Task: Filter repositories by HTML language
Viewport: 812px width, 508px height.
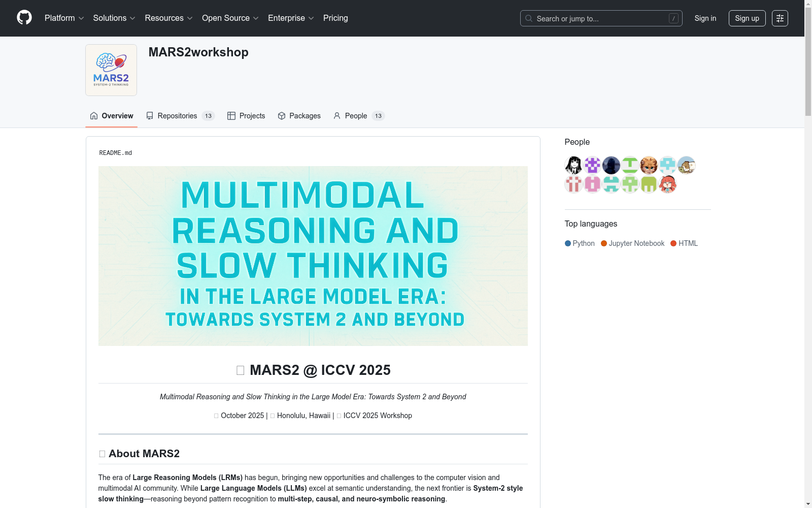Action: tap(684, 243)
